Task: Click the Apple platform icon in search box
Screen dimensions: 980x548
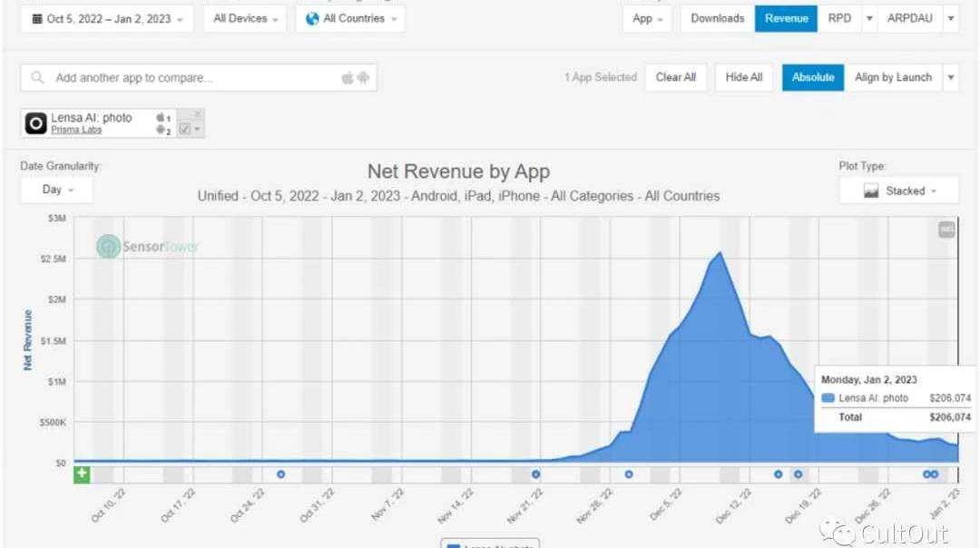Action: pos(347,78)
